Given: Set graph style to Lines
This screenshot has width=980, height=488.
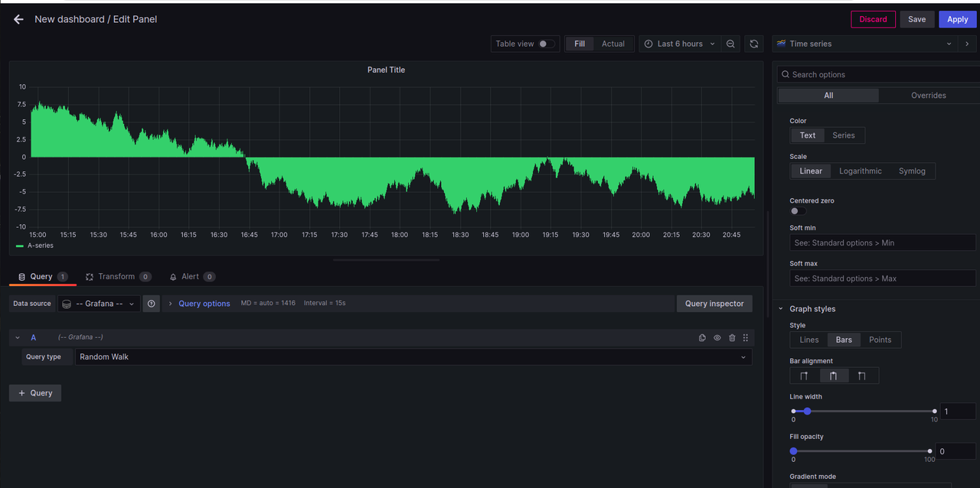Looking at the screenshot, I should tap(809, 340).
